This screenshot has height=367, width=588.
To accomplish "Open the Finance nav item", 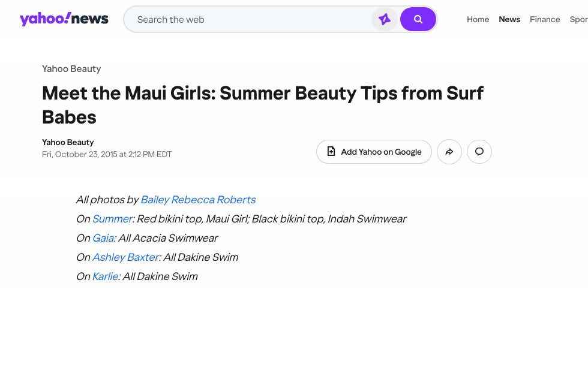I will coord(545,20).
